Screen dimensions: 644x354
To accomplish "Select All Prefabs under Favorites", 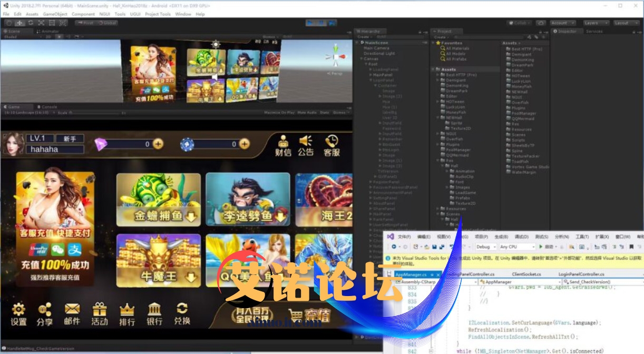I will pyautogui.click(x=456, y=59).
